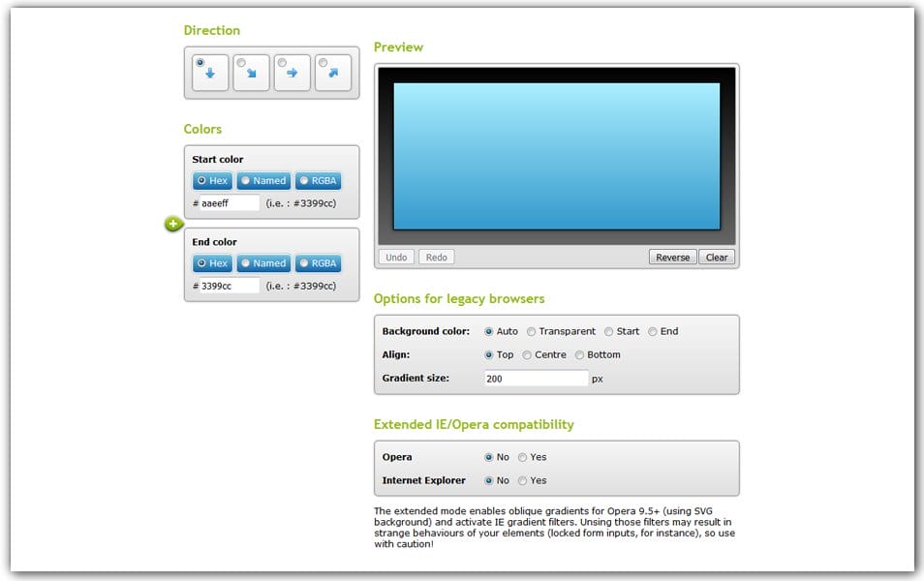Choose RGBA format for End color
Screen dimensions: 924x581
point(318,263)
